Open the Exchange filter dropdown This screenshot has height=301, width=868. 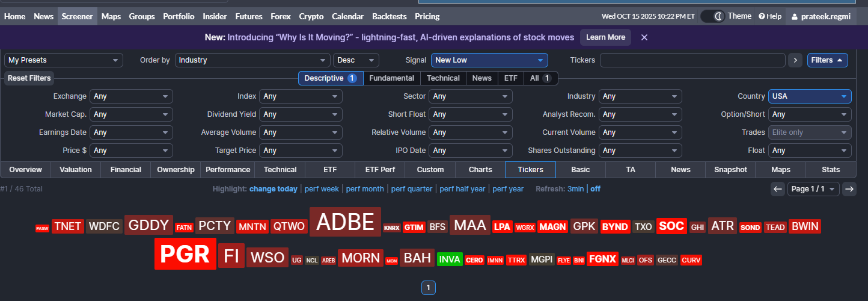tap(131, 96)
